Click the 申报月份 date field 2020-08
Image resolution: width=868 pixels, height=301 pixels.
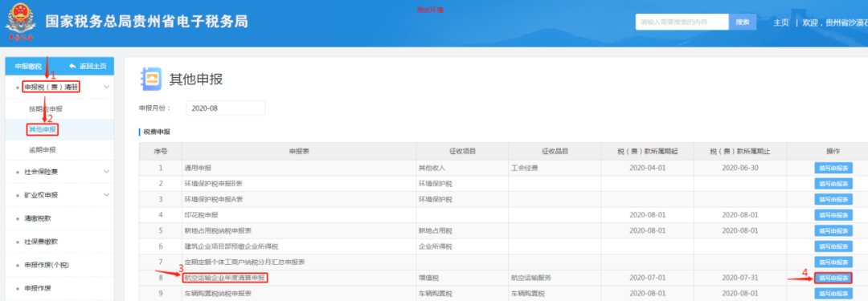coord(225,108)
